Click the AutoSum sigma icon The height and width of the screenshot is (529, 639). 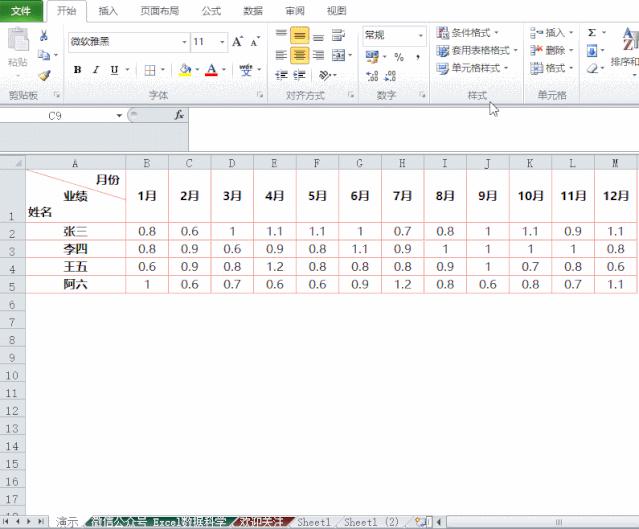(592, 33)
